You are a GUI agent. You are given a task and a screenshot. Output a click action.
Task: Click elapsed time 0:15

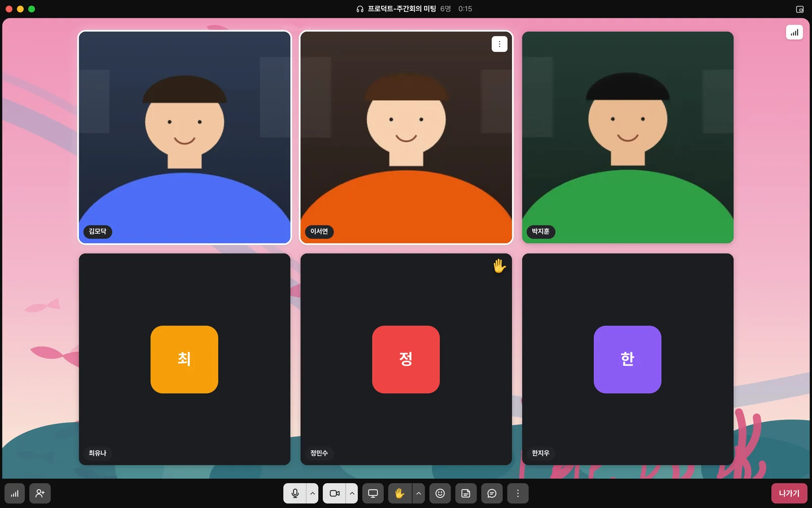coord(465,9)
